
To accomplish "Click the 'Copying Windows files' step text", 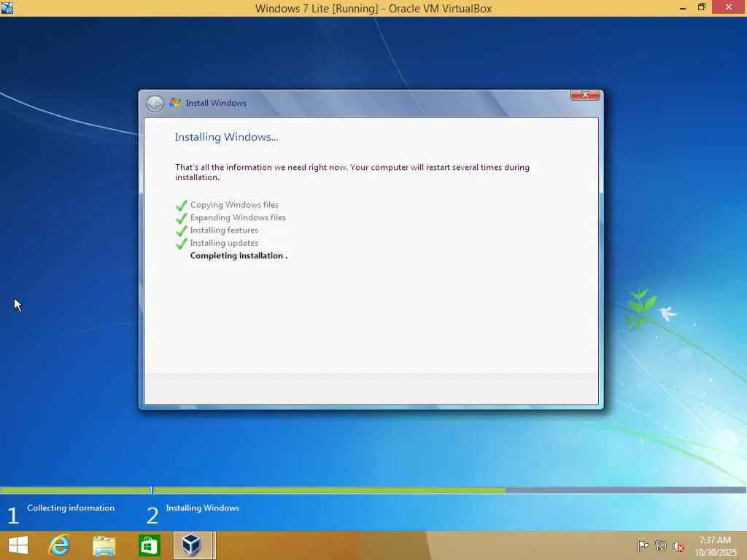I will click(234, 205).
